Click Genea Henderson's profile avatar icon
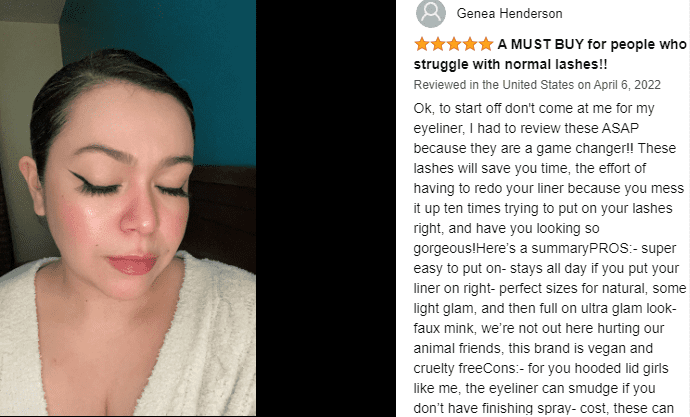The height and width of the screenshot is (417, 690). point(430,13)
